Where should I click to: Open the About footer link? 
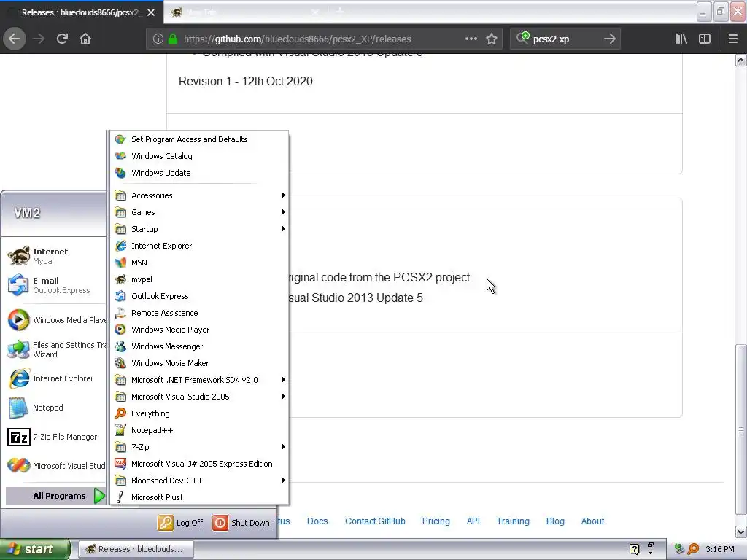[592, 521]
